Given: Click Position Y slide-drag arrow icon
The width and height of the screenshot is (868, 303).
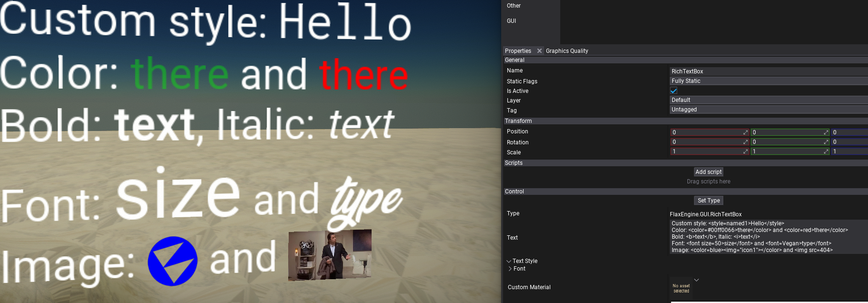Looking at the screenshot, I should [826, 132].
